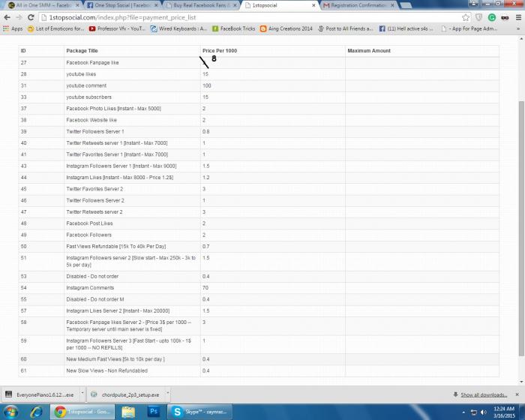Select the Facebook Post Likes row title
The height and width of the screenshot is (420, 525).
[89, 223]
